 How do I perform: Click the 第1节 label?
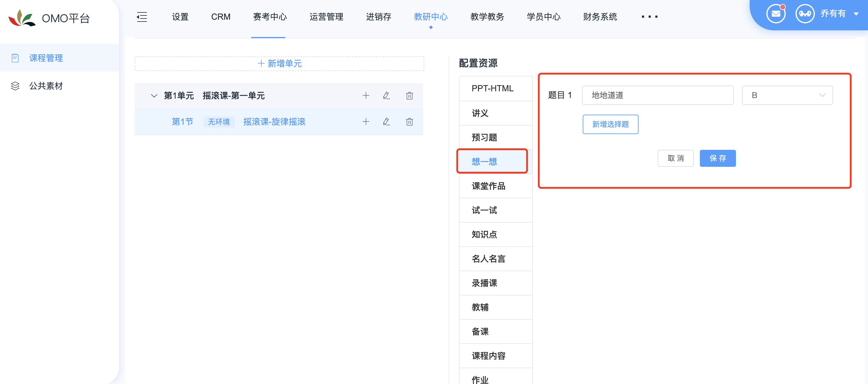(x=182, y=122)
